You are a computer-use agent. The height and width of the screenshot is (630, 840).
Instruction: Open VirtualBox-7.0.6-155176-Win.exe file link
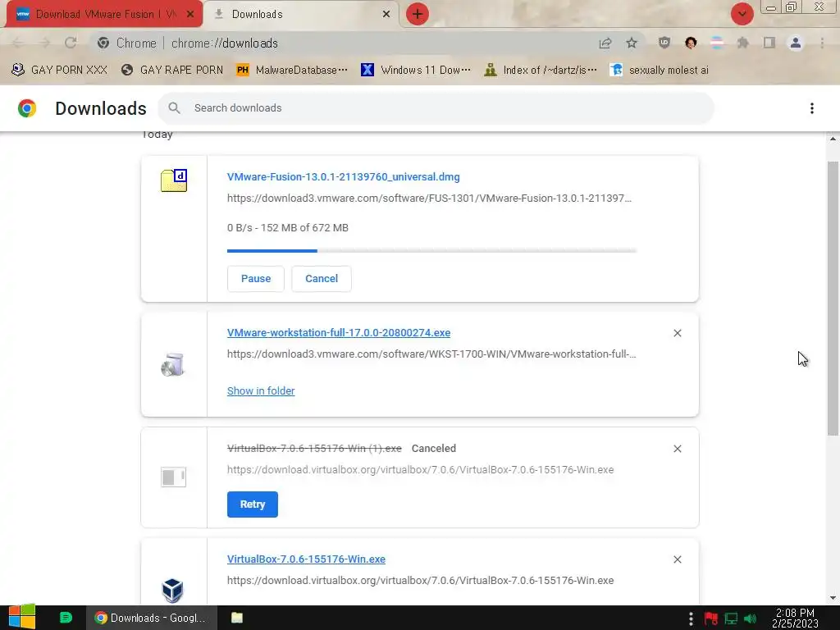point(306,559)
